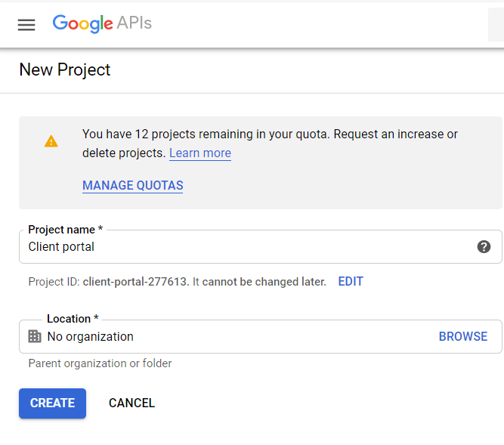
Task: Click the project name help icon
Action: (x=484, y=247)
